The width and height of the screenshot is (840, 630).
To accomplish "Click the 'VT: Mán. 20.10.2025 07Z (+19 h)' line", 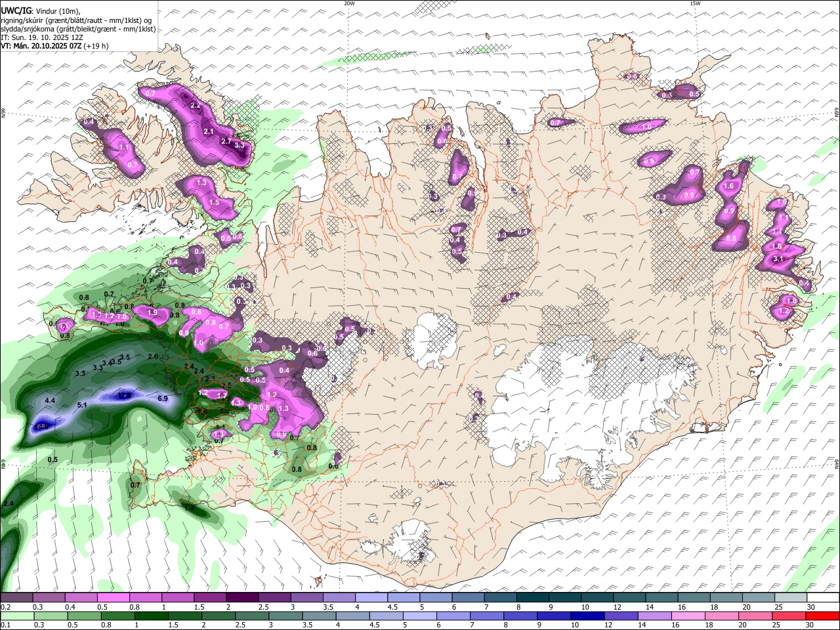I will (x=54, y=46).
